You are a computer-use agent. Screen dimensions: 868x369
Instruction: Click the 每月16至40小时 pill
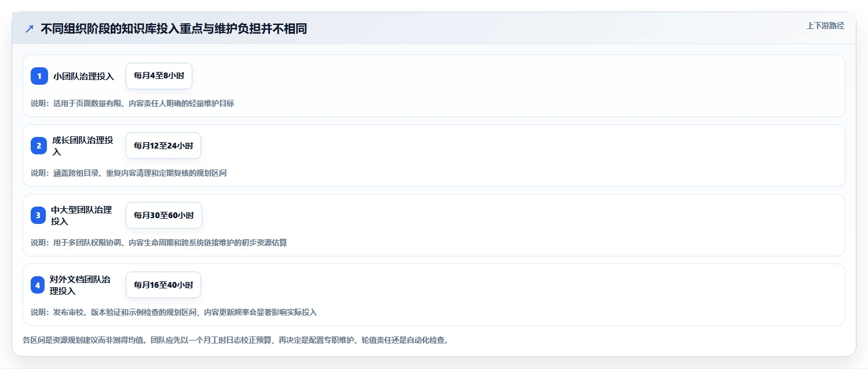163,285
